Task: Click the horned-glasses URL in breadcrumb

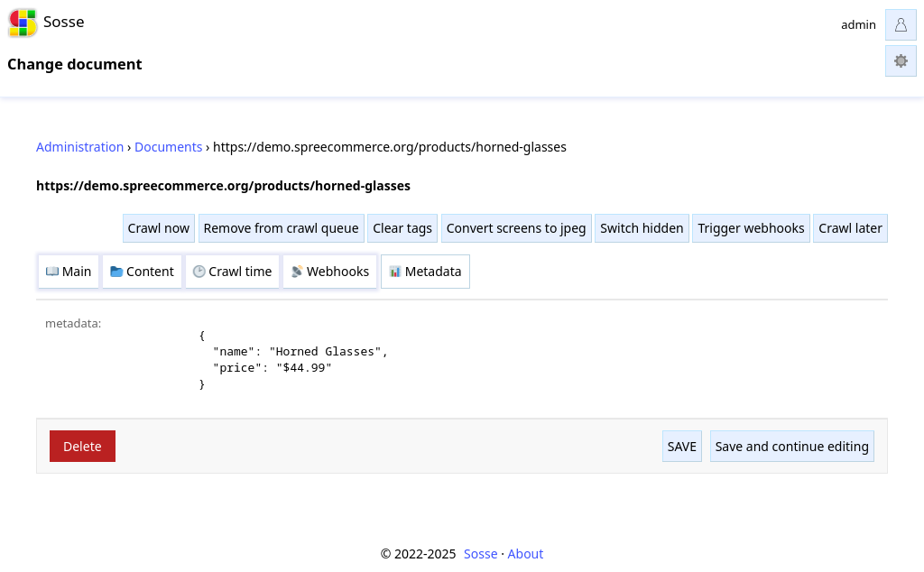Action: coord(390,147)
